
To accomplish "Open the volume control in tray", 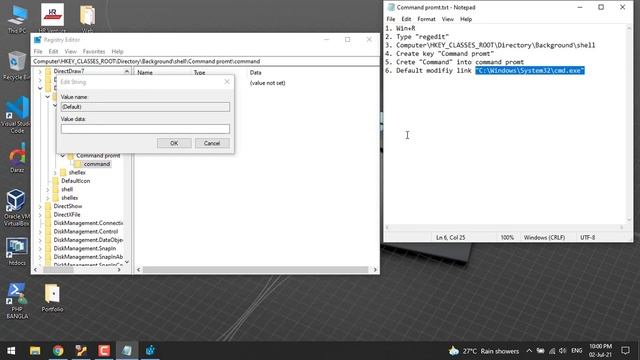I will (x=563, y=351).
